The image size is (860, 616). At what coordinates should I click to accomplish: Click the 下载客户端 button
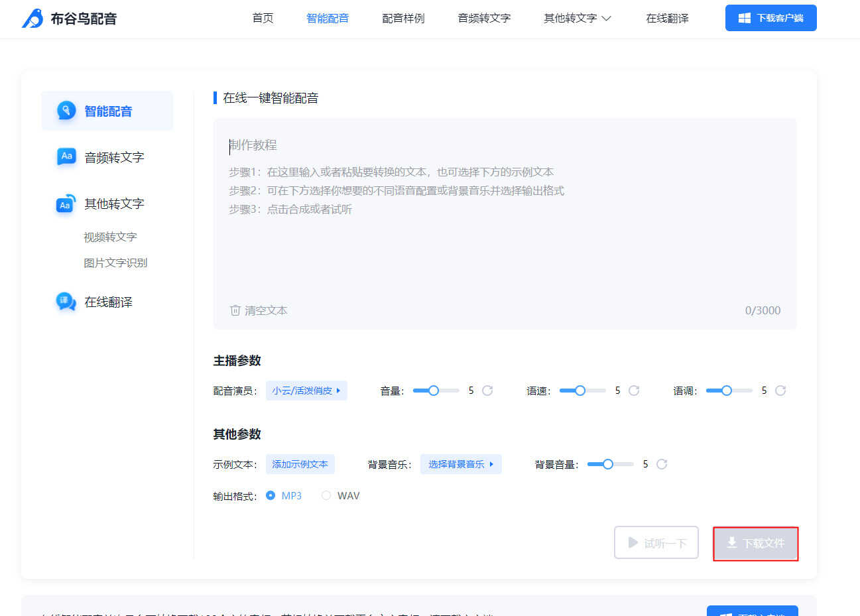[x=770, y=18]
